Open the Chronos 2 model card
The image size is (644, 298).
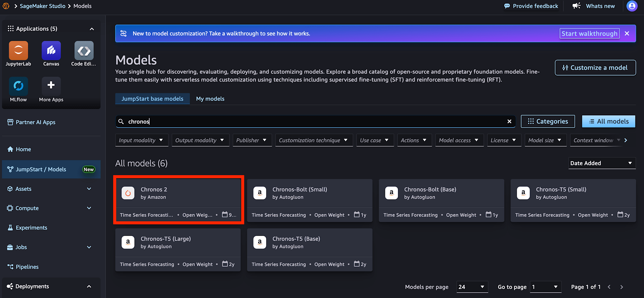tap(178, 200)
